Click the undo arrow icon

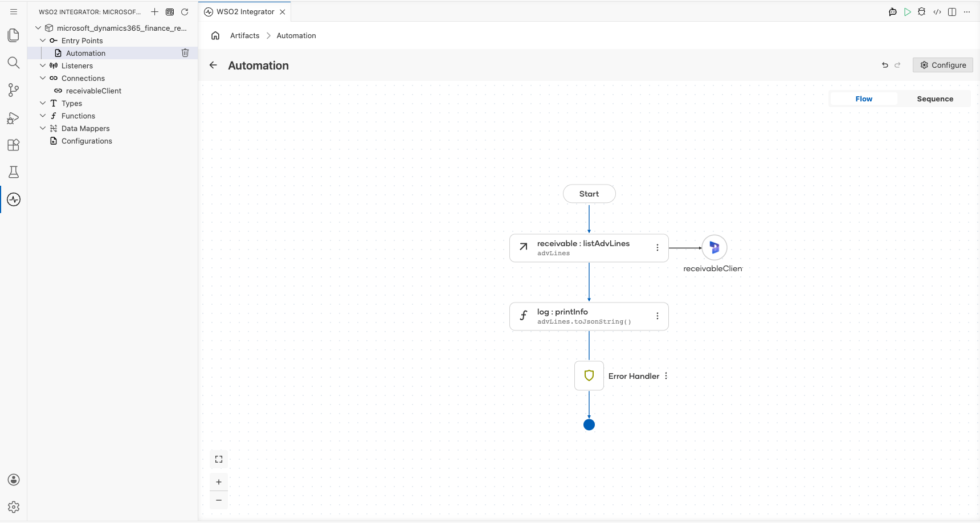[x=885, y=65]
